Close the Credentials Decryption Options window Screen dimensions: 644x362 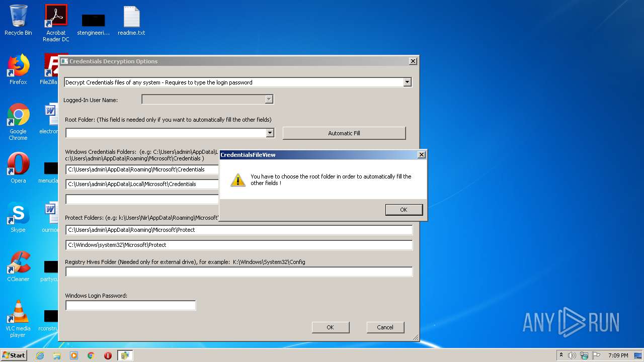(413, 61)
